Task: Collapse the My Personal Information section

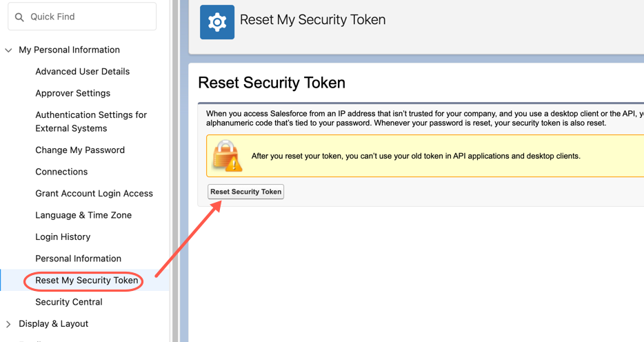Action: (8, 50)
